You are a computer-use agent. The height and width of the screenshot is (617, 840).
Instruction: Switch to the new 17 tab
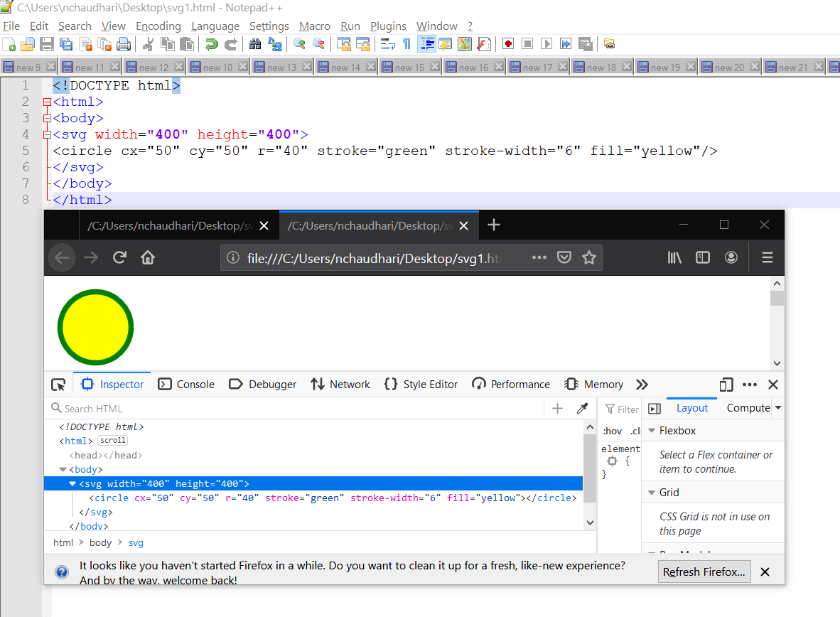[x=537, y=68]
